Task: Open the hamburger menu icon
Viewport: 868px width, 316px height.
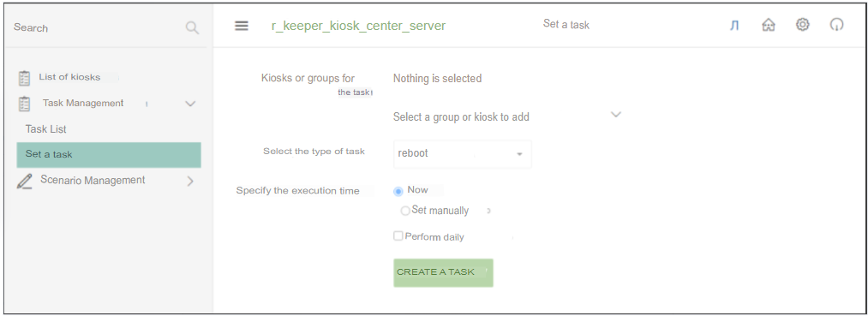Action: pyautogui.click(x=242, y=26)
